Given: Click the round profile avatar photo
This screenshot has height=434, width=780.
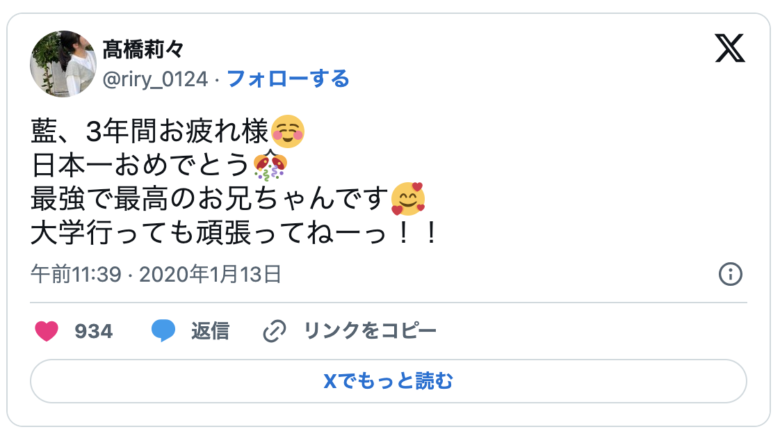Looking at the screenshot, I should [63, 64].
